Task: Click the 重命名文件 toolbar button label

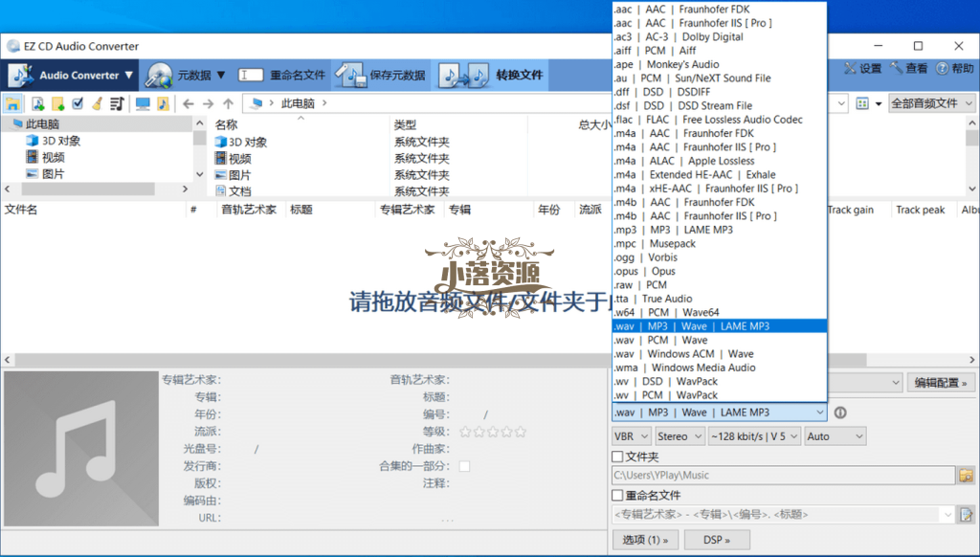Action: pyautogui.click(x=298, y=75)
